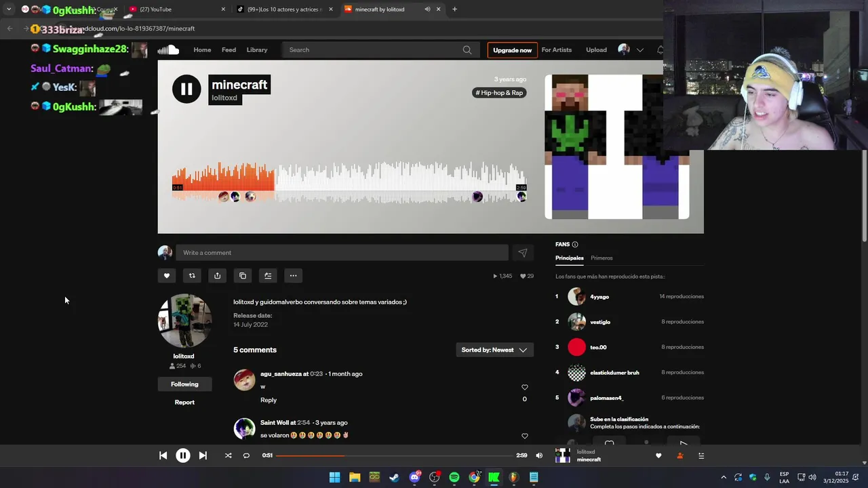
Task: Open the More options ellipsis menu
Action: pyautogui.click(x=293, y=276)
